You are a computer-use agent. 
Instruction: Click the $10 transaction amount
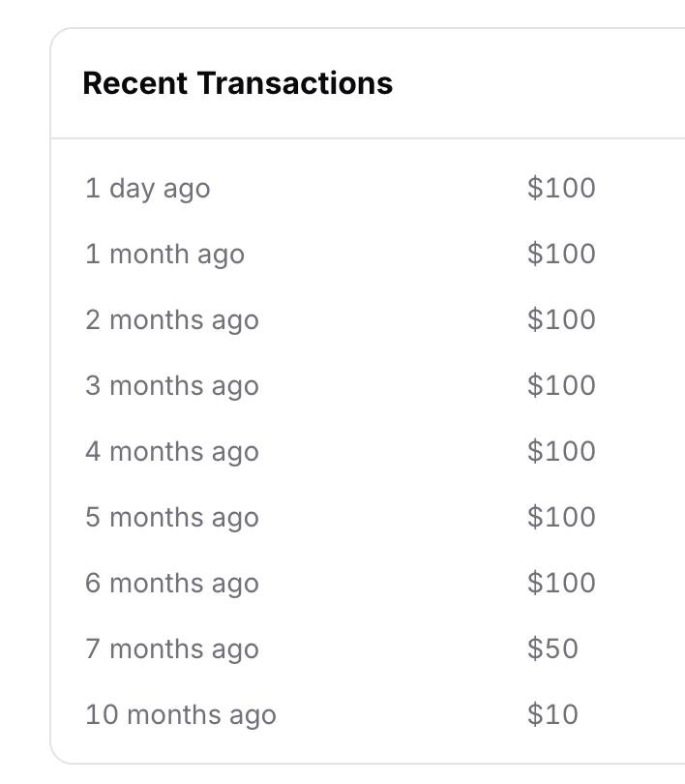(552, 714)
